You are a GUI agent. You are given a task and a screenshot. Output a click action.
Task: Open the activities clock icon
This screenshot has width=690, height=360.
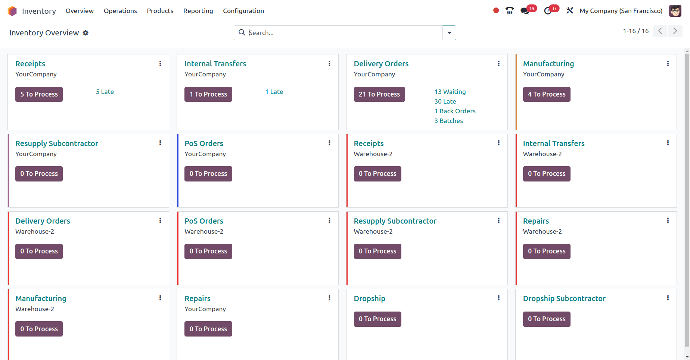click(x=548, y=11)
